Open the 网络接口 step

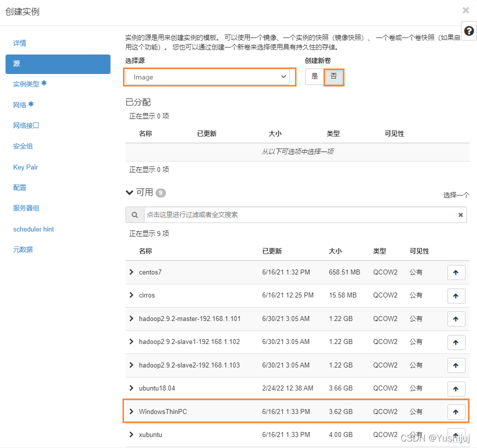point(26,125)
